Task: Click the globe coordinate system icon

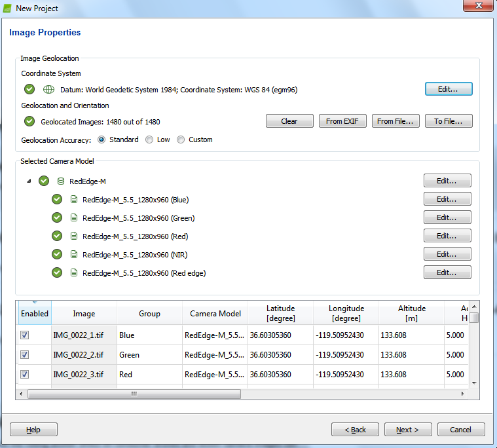Action: point(48,90)
